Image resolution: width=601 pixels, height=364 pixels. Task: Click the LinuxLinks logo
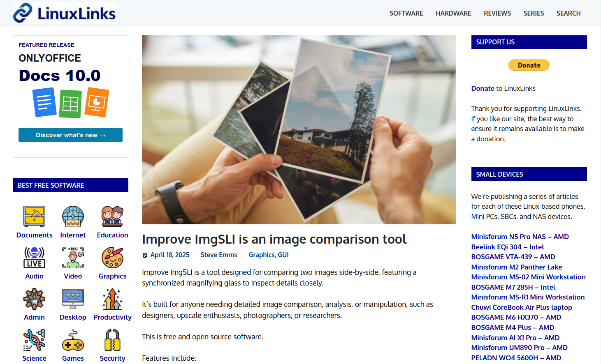[64, 13]
